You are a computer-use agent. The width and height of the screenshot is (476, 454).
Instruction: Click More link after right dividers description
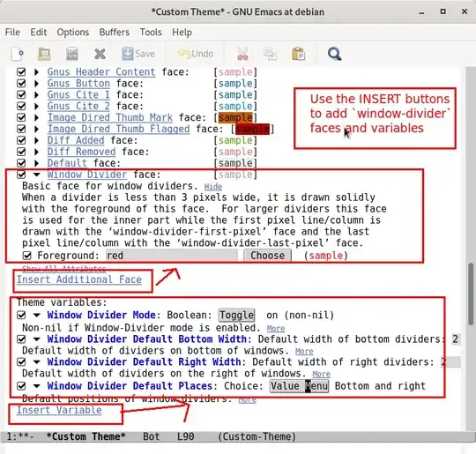click(x=321, y=374)
